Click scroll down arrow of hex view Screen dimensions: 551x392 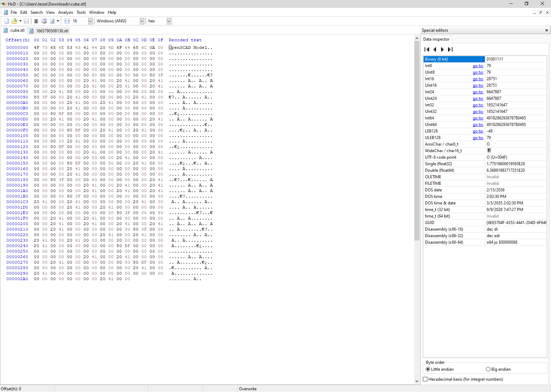click(x=417, y=381)
